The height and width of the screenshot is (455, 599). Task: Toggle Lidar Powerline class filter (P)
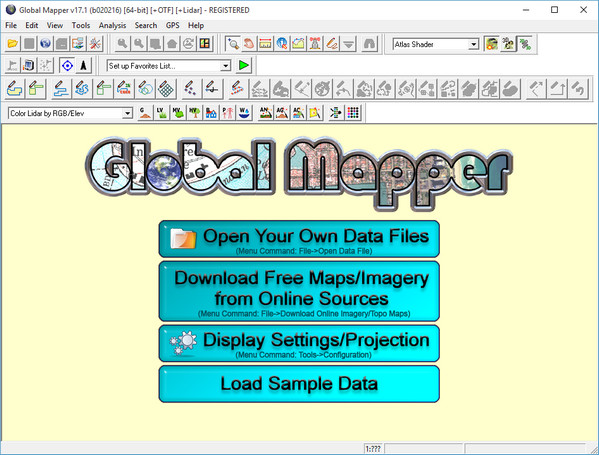tap(227, 113)
